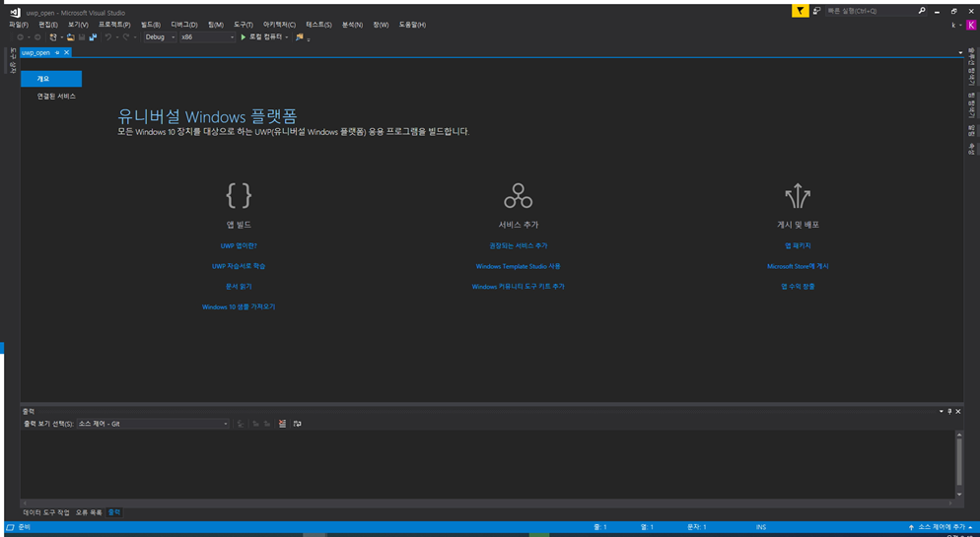The height and width of the screenshot is (537, 980).
Task: Open the collapsed toolbox tab on left edge
Action: click(x=13, y=62)
